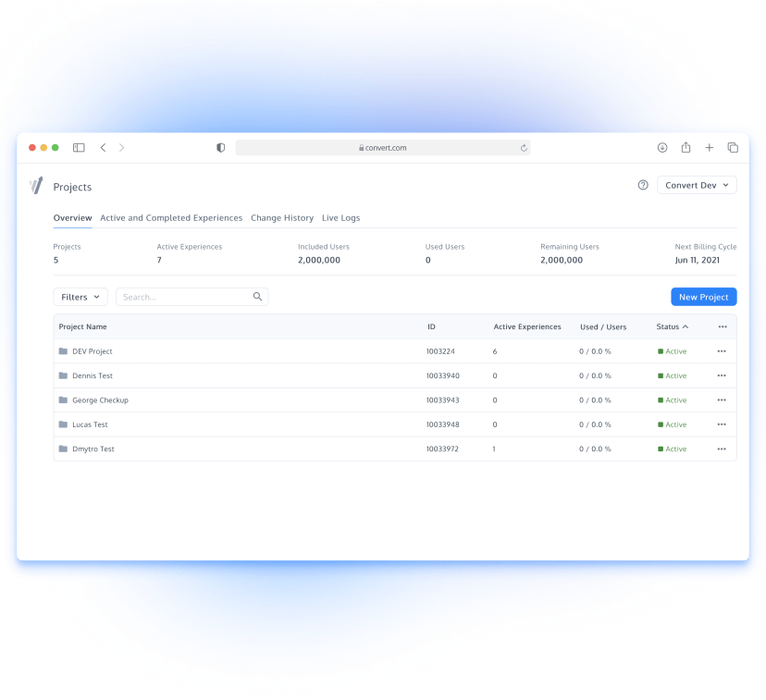Open the help question mark icon
766x700 pixels.
643,185
